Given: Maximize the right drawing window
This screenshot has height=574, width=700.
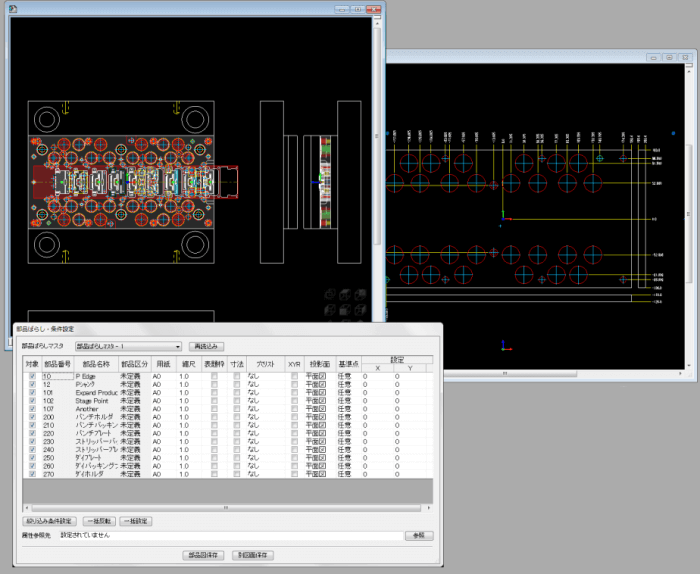Looking at the screenshot, I should (x=669, y=57).
